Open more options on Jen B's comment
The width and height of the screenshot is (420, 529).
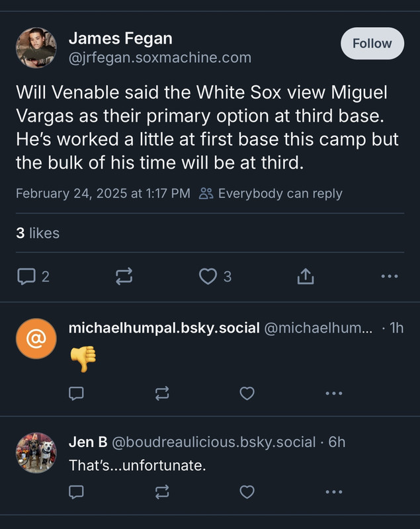[x=334, y=492]
